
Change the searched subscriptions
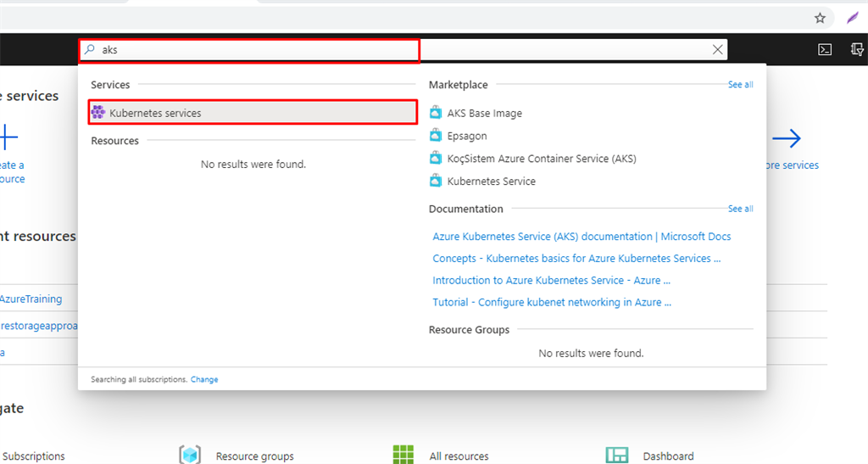[204, 379]
